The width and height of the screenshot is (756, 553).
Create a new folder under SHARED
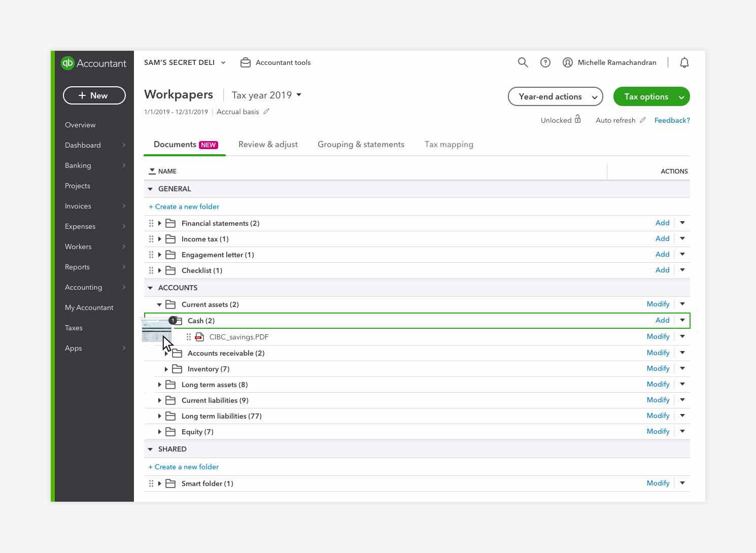(x=184, y=467)
